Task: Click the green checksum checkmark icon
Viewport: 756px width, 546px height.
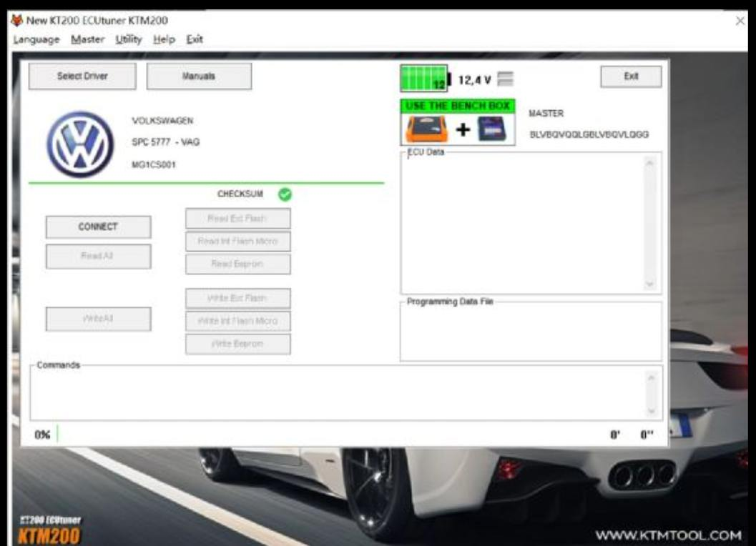Action: click(285, 194)
